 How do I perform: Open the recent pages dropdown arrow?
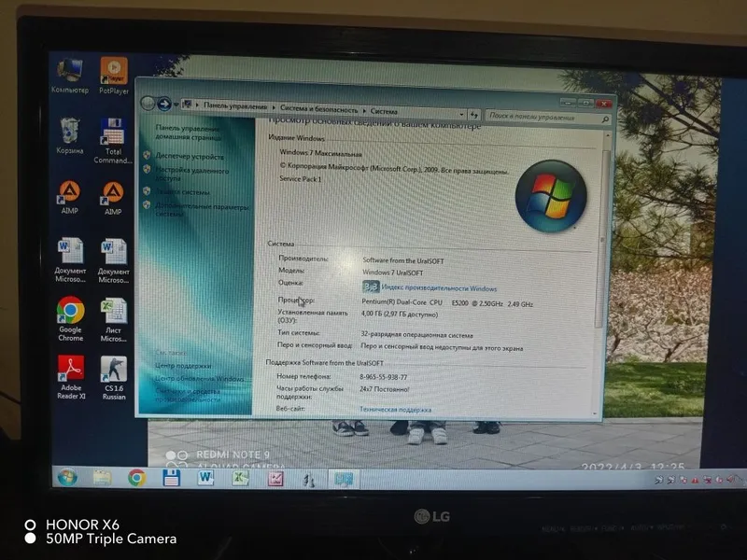click(x=176, y=105)
